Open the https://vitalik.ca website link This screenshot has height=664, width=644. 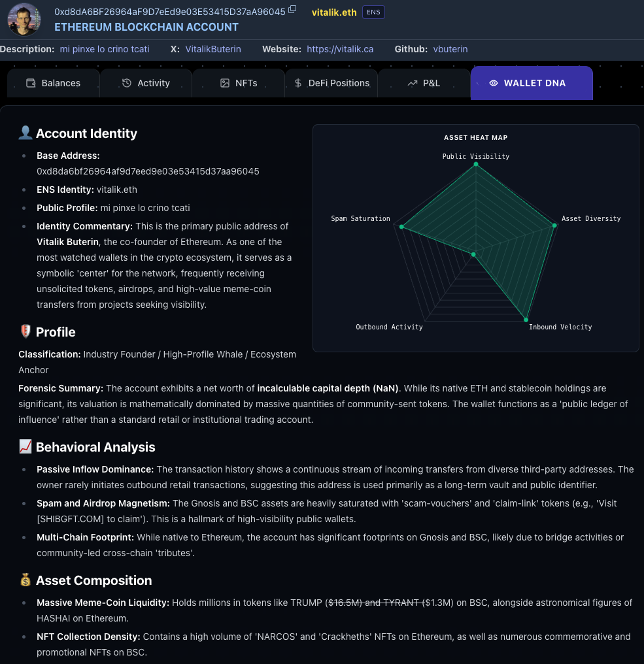tap(340, 49)
